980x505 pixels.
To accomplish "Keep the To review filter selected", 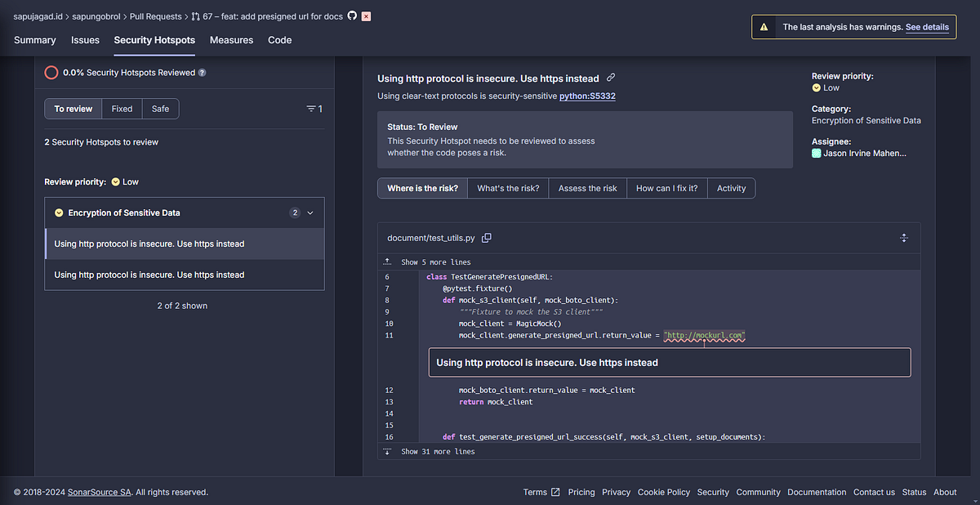I will point(73,108).
